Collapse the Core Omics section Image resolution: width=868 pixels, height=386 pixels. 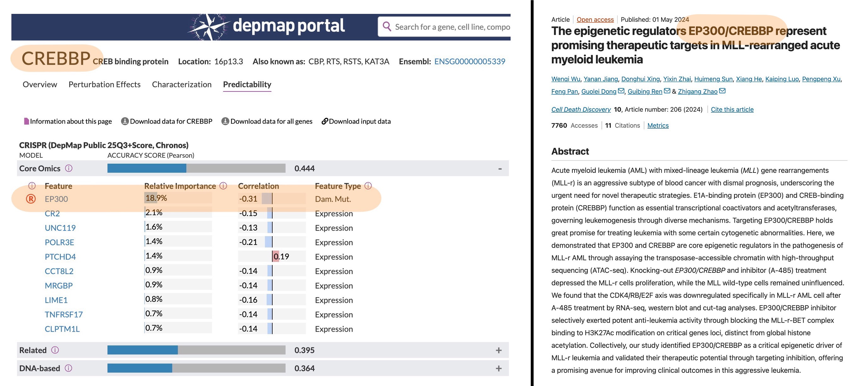(x=500, y=168)
